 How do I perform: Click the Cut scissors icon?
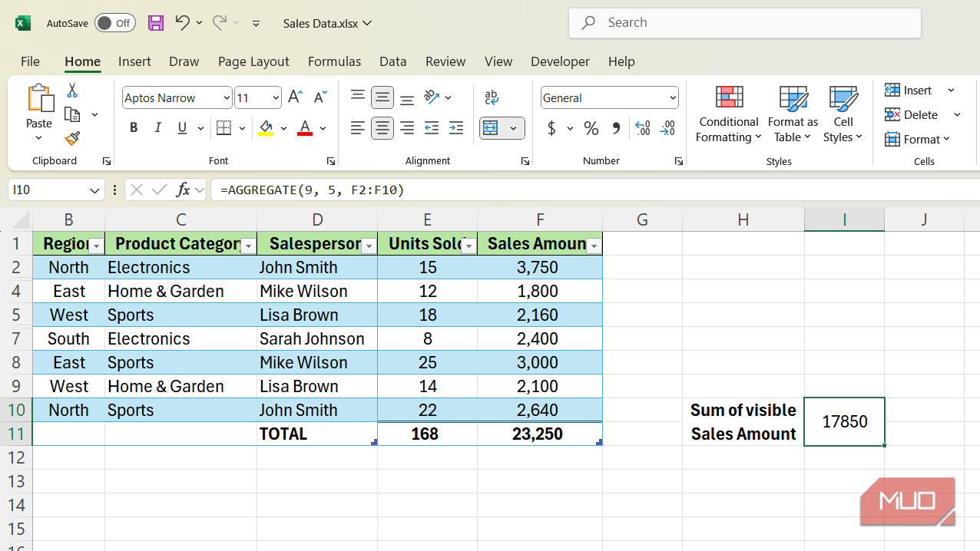tap(72, 91)
